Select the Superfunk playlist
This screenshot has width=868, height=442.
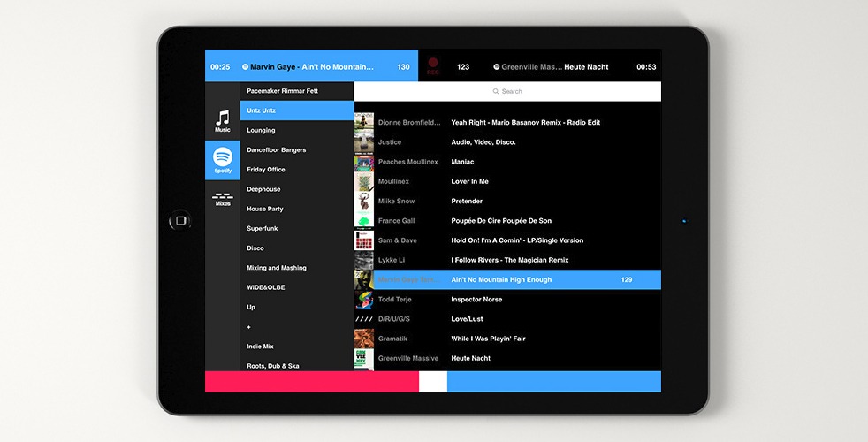pos(297,228)
